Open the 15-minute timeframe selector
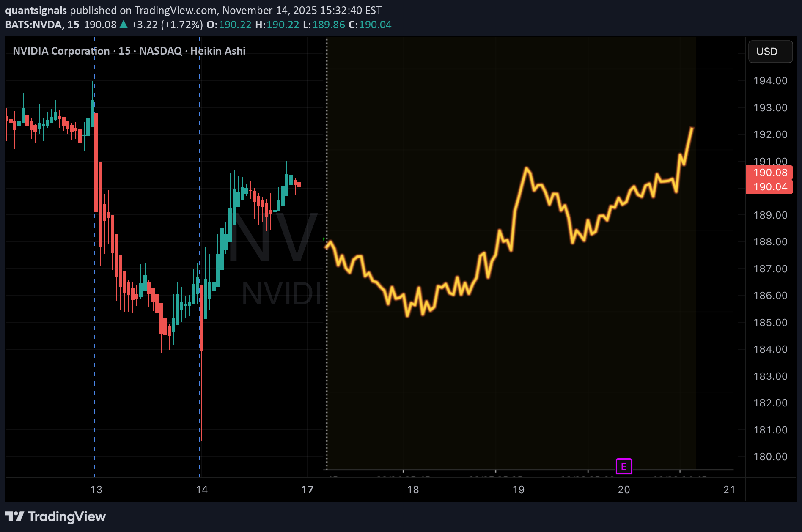Viewport: 802px width, 532px height. [74, 25]
